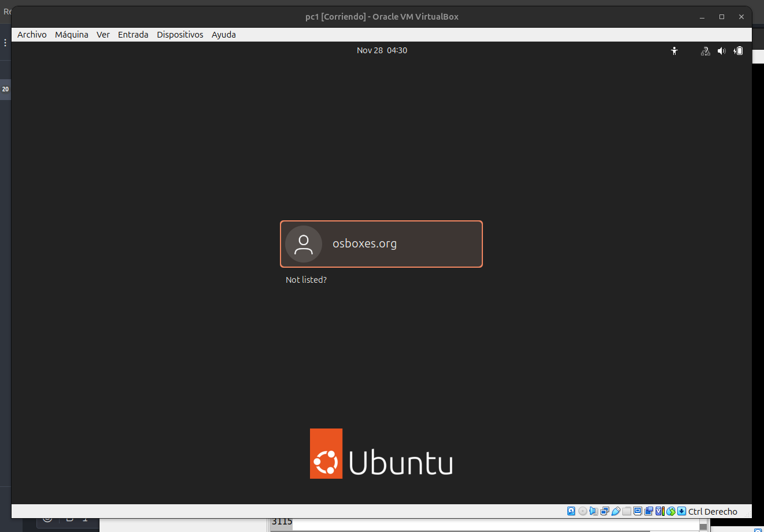Click the optical disc status icon
This screenshot has height=532, width=764.
582,511
